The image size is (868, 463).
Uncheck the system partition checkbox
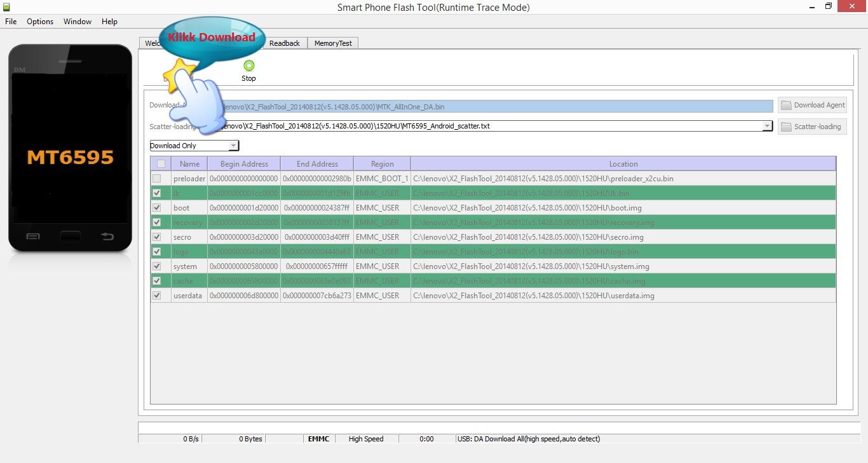[156, 266]
